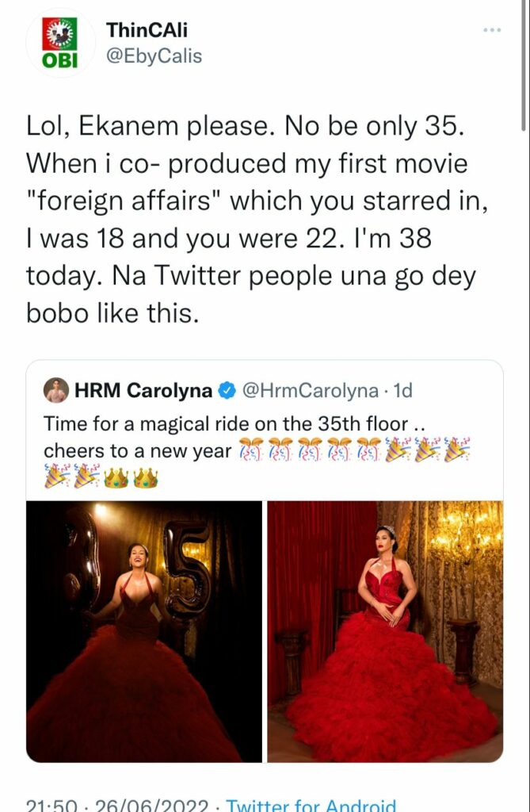Click the HRM Carolyna name in quote
The image size is (530, 812).
click(x=143, y=390)
